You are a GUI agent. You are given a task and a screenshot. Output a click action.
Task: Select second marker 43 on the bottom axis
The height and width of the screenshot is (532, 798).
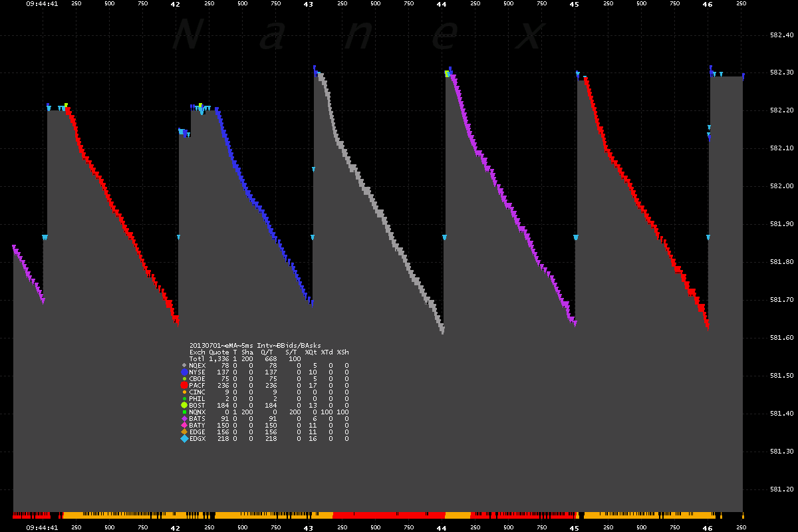(308, 528)
